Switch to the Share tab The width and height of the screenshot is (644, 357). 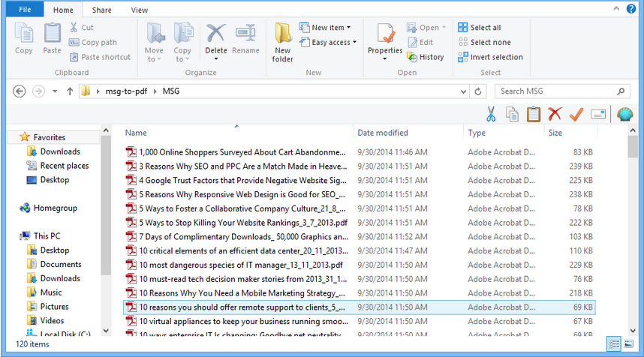(102, 10)
